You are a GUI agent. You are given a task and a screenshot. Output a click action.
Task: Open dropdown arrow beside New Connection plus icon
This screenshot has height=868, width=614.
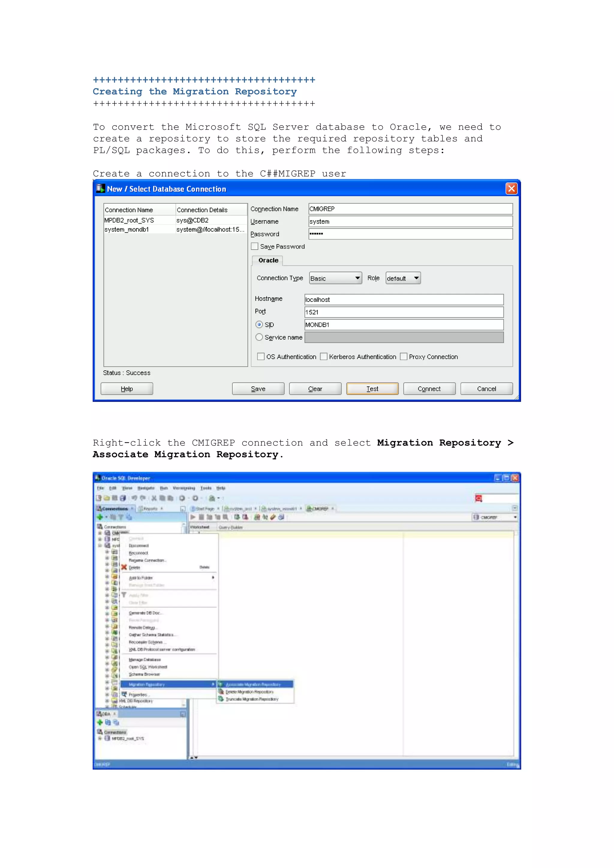(106, 517)
